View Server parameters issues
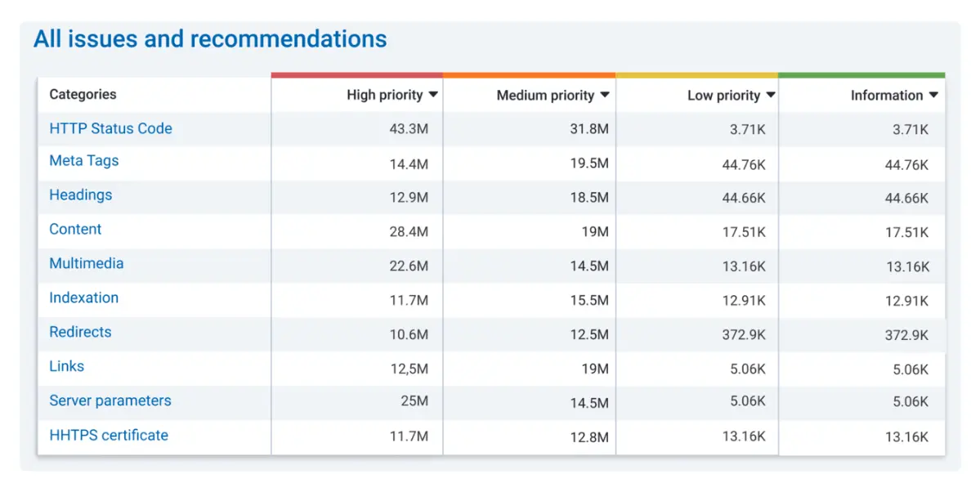 [110, 401]
